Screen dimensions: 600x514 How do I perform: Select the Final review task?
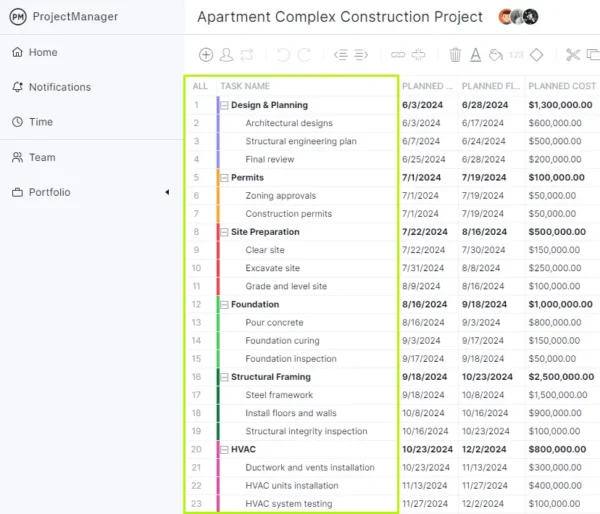click(270, 159)
